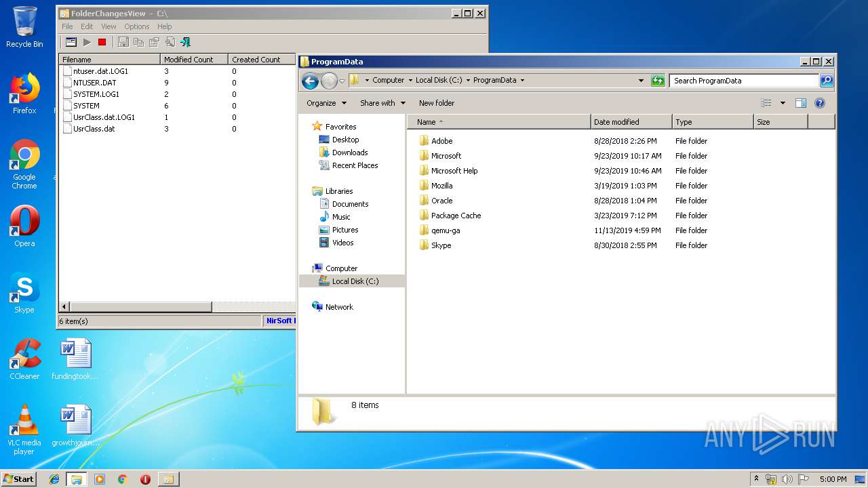868x488 pixels.
Task: Stop monitoring with the red square
Action: (102, 42)
